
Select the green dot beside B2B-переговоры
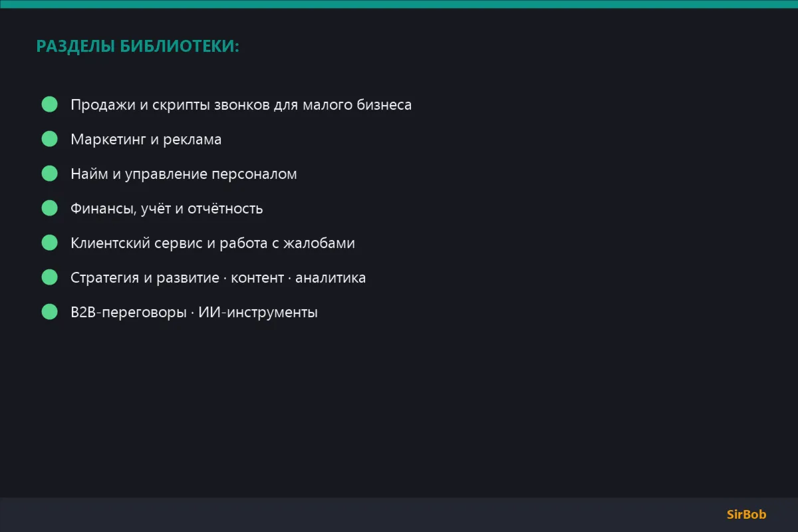[x=50, y=312]
